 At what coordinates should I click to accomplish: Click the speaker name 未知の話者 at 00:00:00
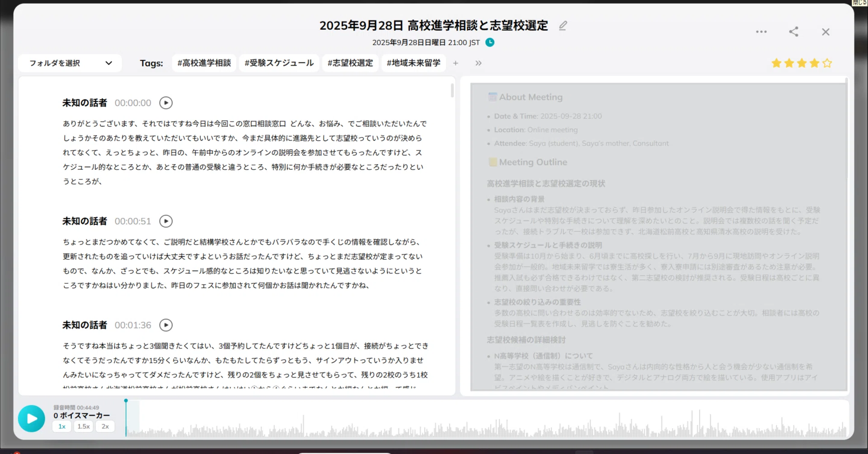(85, 103)
